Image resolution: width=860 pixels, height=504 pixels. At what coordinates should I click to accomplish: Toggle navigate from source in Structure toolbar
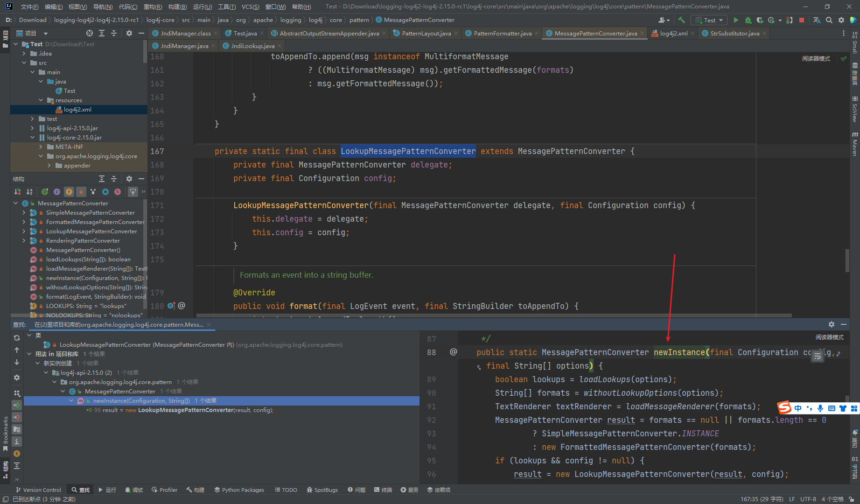pyautogui.click(x=133, y=192)
